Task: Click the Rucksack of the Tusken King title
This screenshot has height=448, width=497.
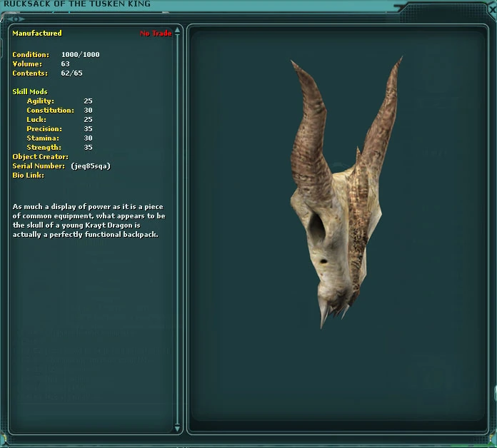Action: tap(77, 4)
